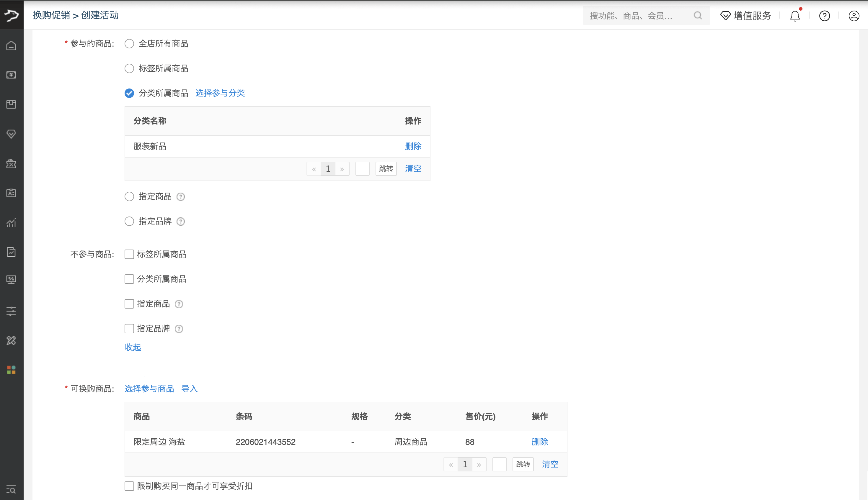The width and height of the screenshot is (868, 500).
Task: Click barcode 2206021443552 cell
Action: click(265, 442)
